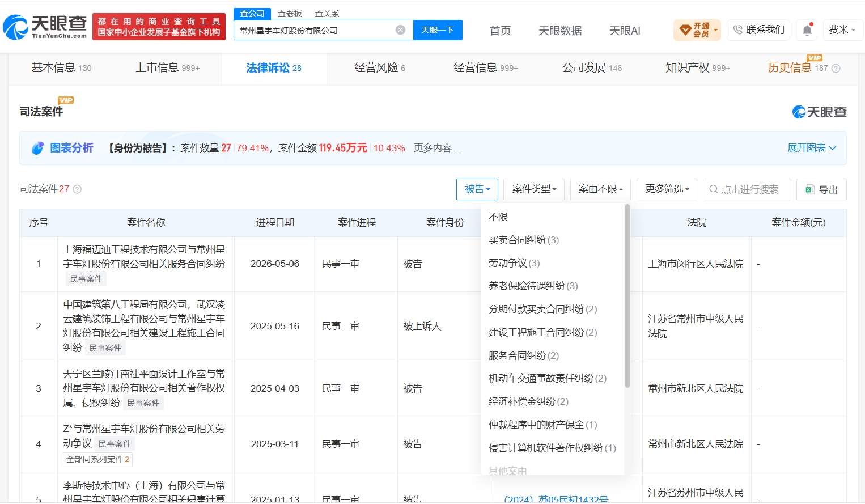
Task: Open the 更多筛选 dropdown
Action: (x=667, y=189)
